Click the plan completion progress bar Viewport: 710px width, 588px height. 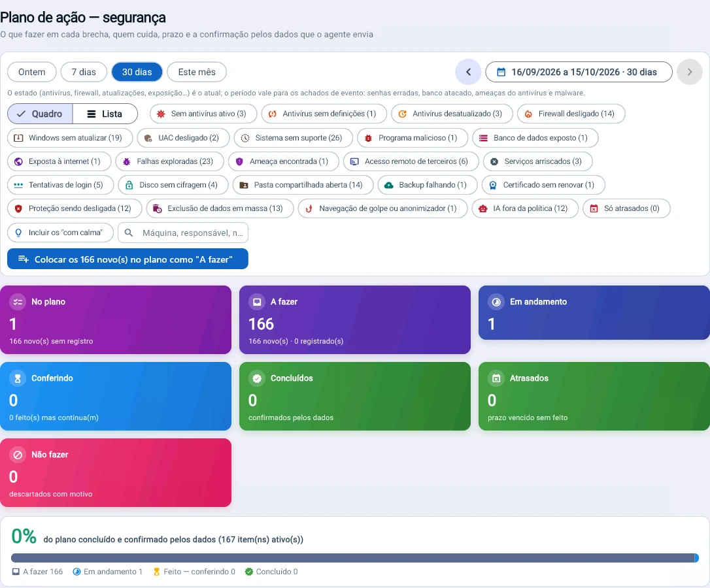pos(354,558)
